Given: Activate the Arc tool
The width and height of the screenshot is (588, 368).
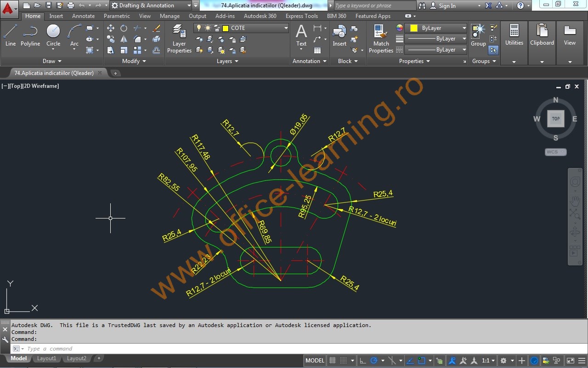Looking at the screenshot, I should tap(74, 35).
